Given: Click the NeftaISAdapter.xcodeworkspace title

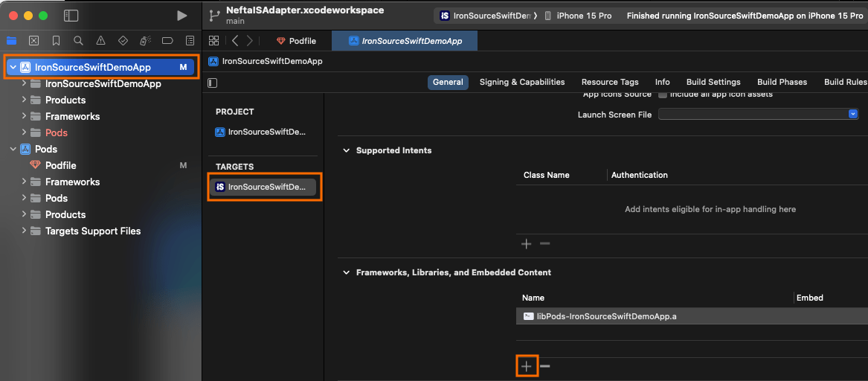Looking at the screenshot, I should (x=305, y=10).
